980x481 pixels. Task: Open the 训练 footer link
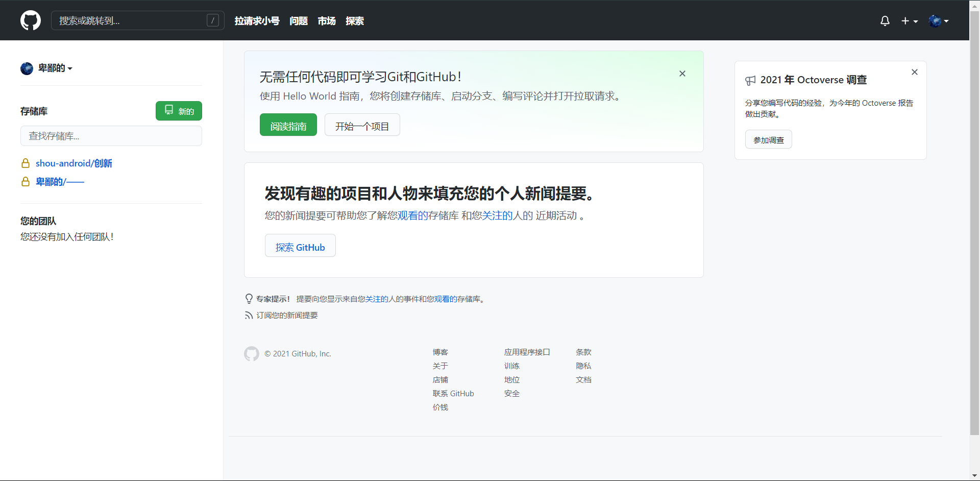(512, 366)
